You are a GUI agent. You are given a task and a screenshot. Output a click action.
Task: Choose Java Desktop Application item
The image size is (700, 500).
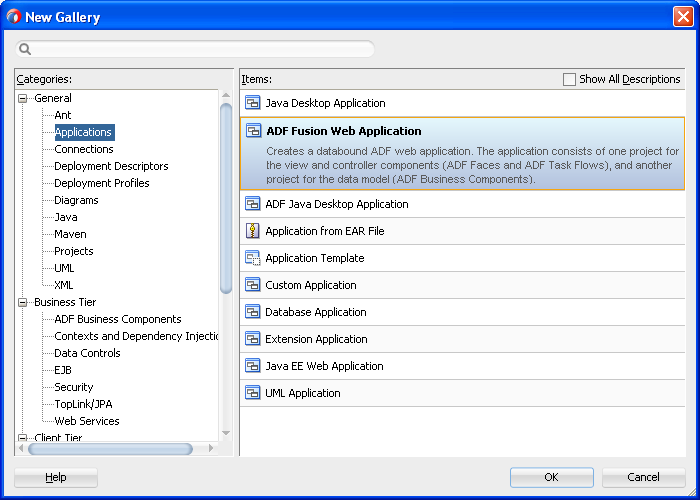462,103
